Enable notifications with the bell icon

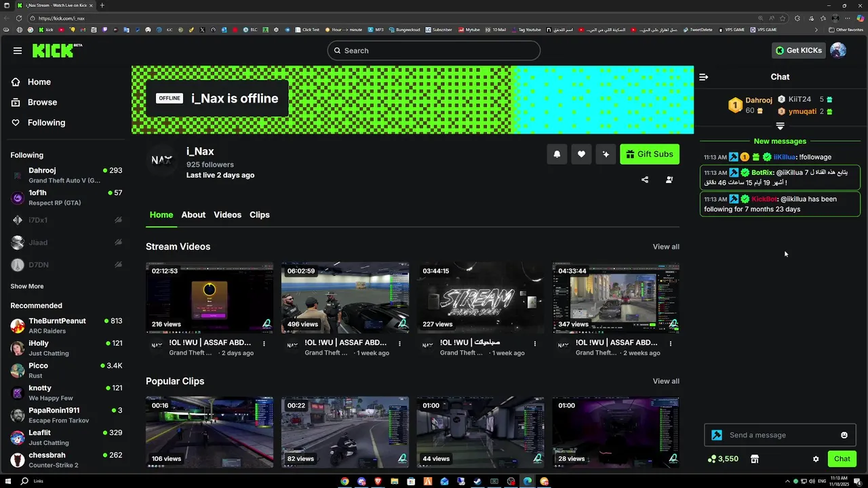(557, 154)
